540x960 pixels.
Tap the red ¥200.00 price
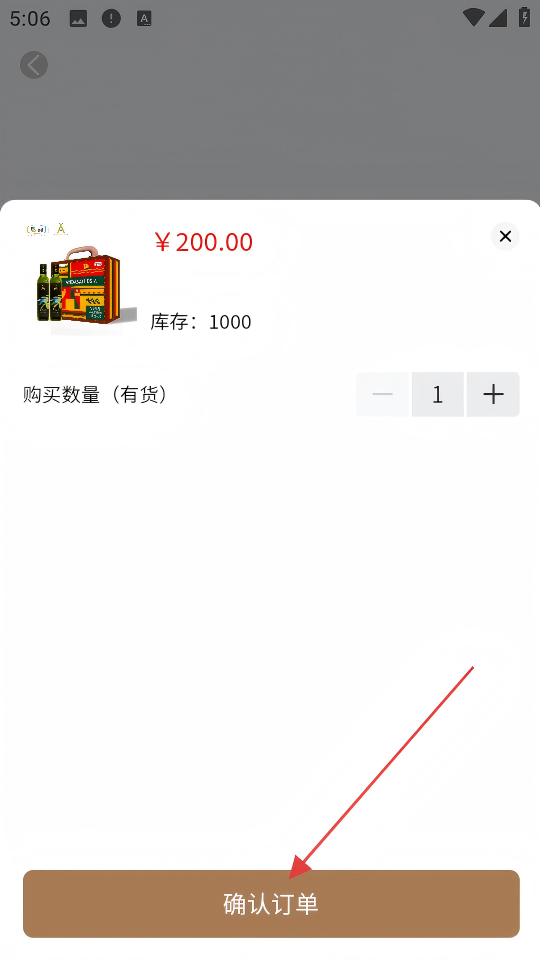coord(203,242)
